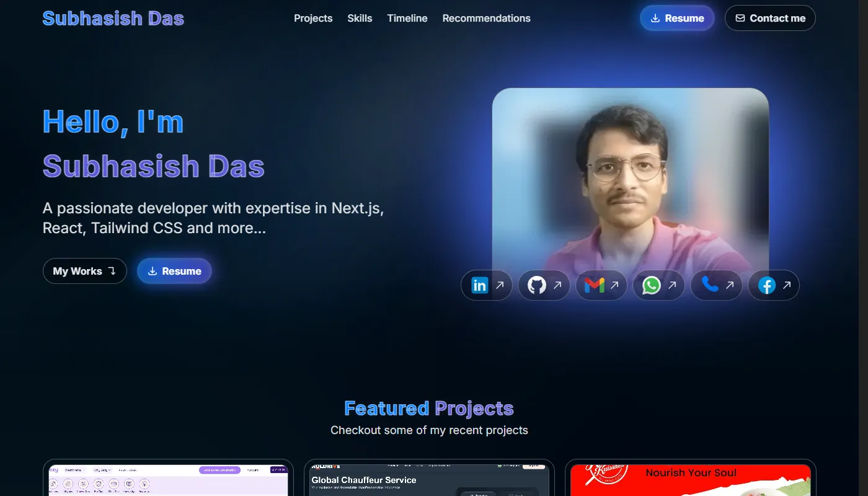Click the phone call icon link
This screenshot has height=496, width=868.
point(716,285)
